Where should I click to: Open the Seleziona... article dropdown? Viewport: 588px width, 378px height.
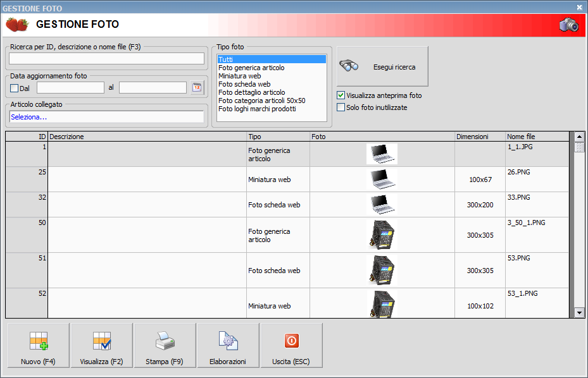point(106,117)
